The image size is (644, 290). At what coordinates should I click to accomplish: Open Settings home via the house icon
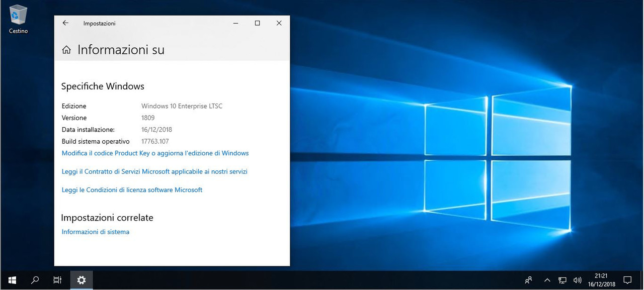[66, 50]
